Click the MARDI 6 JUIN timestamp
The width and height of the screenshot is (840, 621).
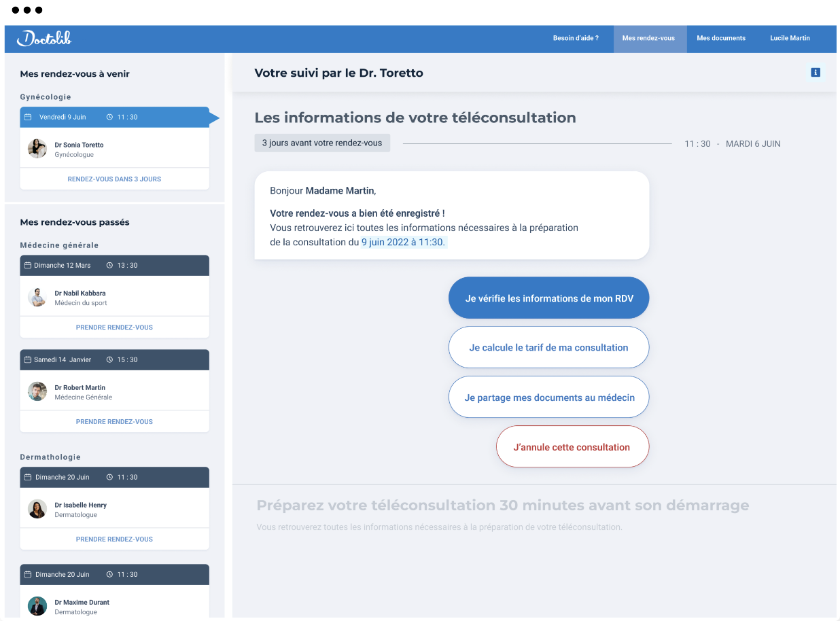(x=753, y=143)
